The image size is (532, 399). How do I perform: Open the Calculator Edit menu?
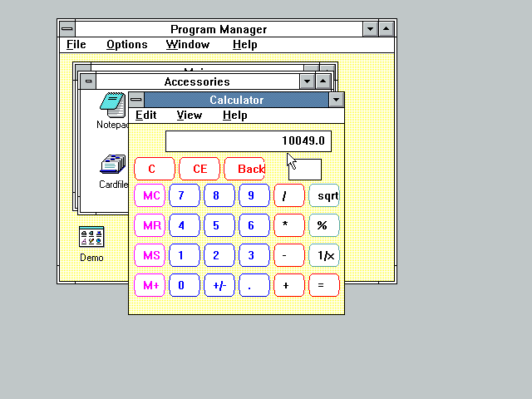146,115
